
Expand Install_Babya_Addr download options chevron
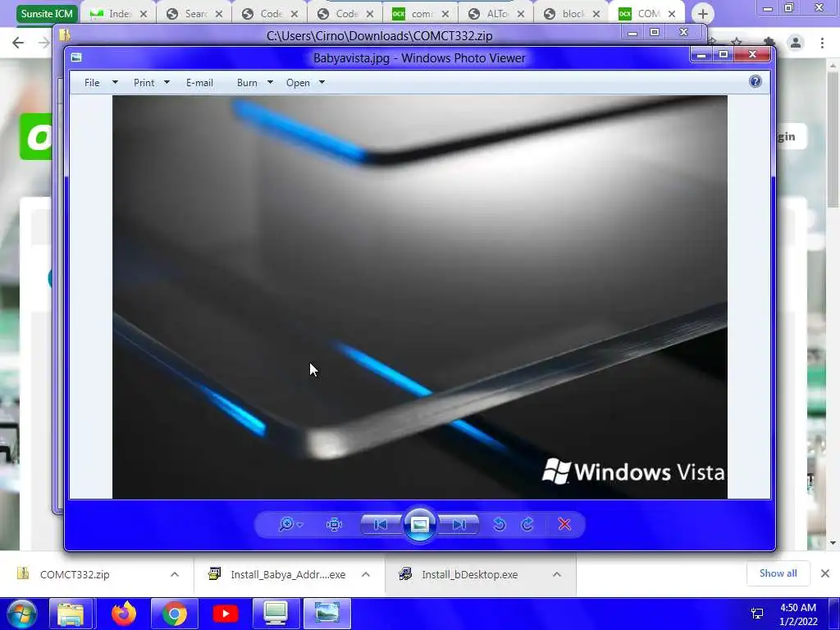click(x=366, y=574)
